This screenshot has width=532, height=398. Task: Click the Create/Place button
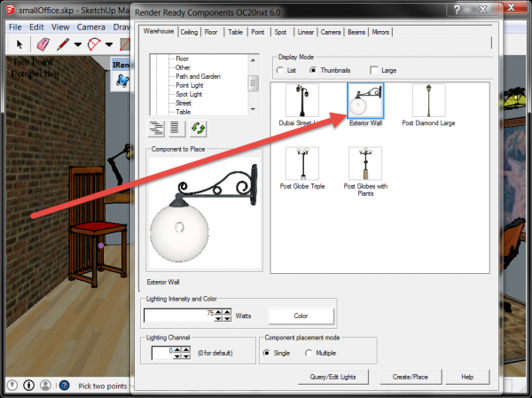[x=411, y=377]
